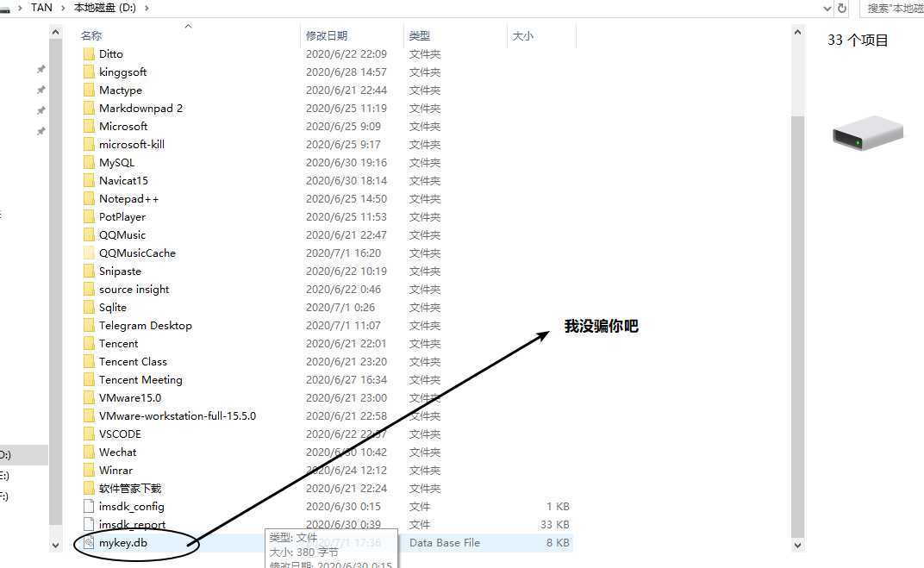Select the imsdk_report file name
The image size is (924, 568).
pos(132,524)
